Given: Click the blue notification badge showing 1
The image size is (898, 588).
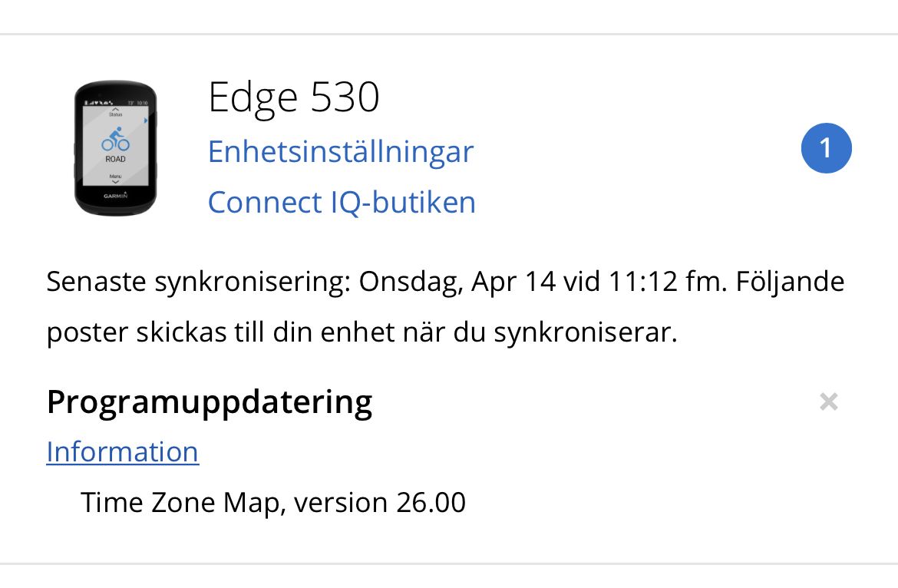Looking at the screenshot, I should pos(826,147).
